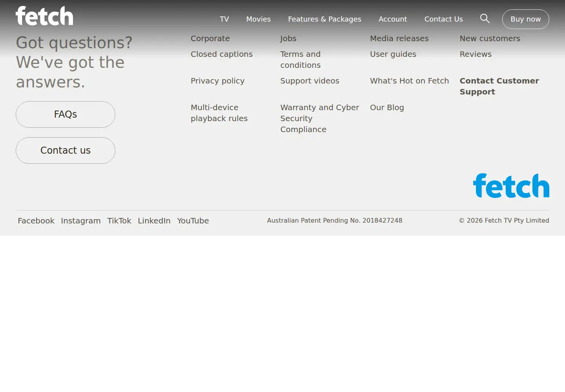This screenshot has height=392, width=565.
Task: Visit the YouTube social link
Action: pos(193,221)
